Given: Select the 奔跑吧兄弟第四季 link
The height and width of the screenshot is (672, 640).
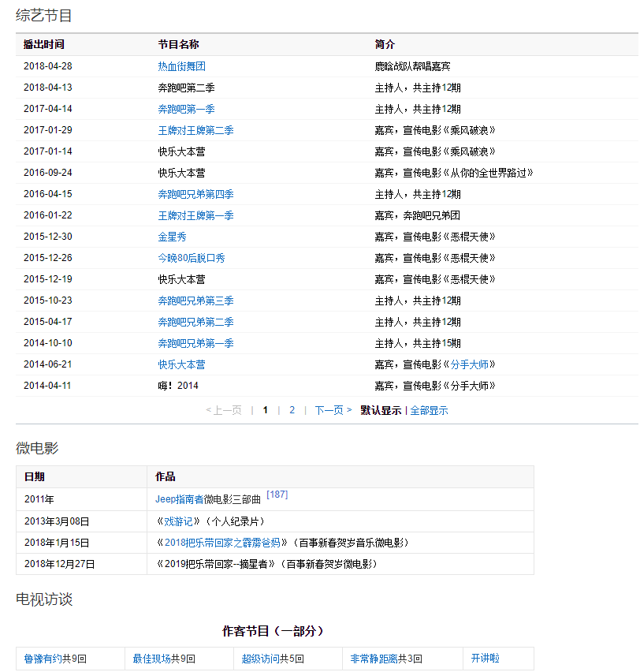Looking at the screenshot, I should point(195,194).
